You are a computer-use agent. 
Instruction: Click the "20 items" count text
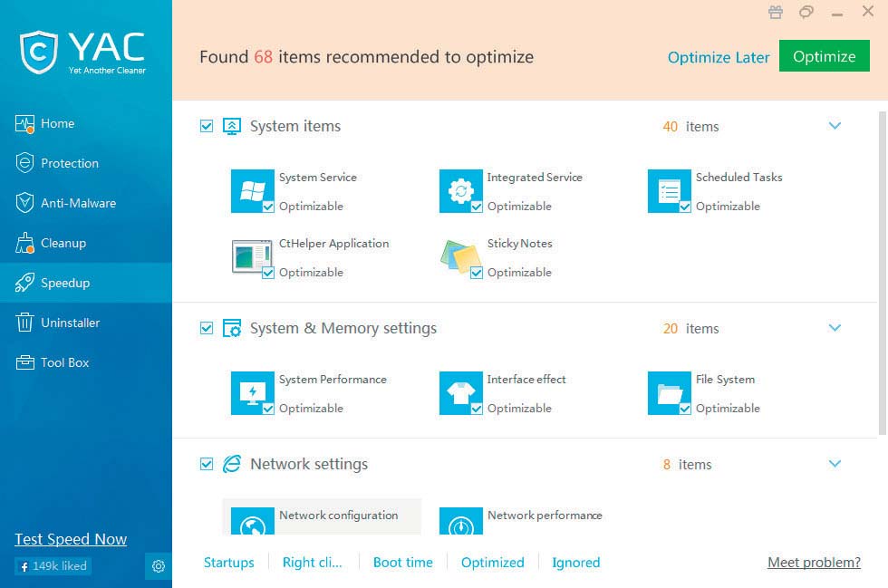pyautogui.click(x=690, y=329)
